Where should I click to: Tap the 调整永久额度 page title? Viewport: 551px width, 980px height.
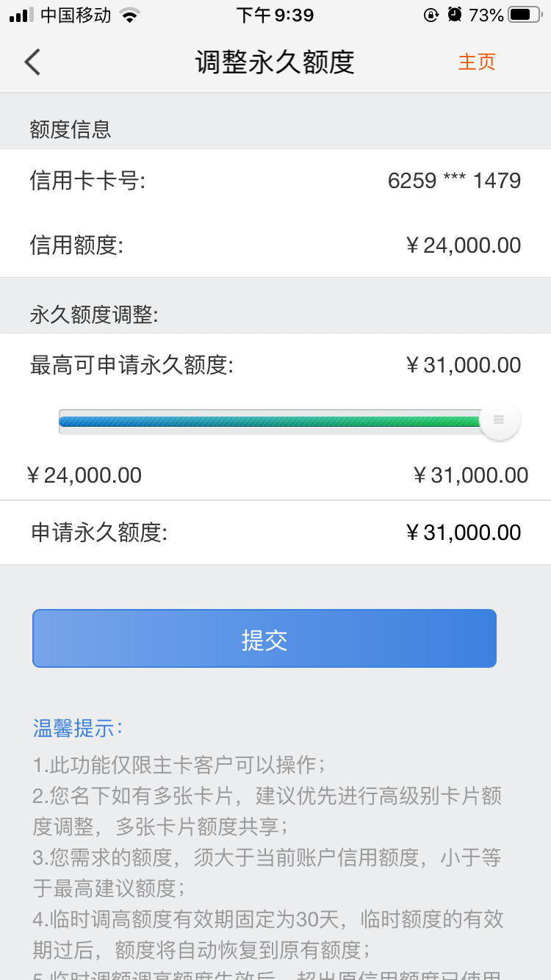tap(275, 62)
